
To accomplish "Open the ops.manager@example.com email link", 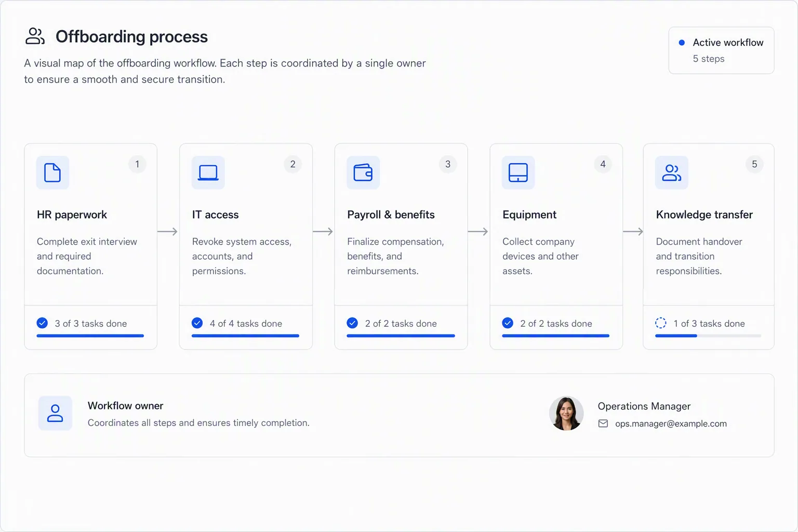I will 671,424.
